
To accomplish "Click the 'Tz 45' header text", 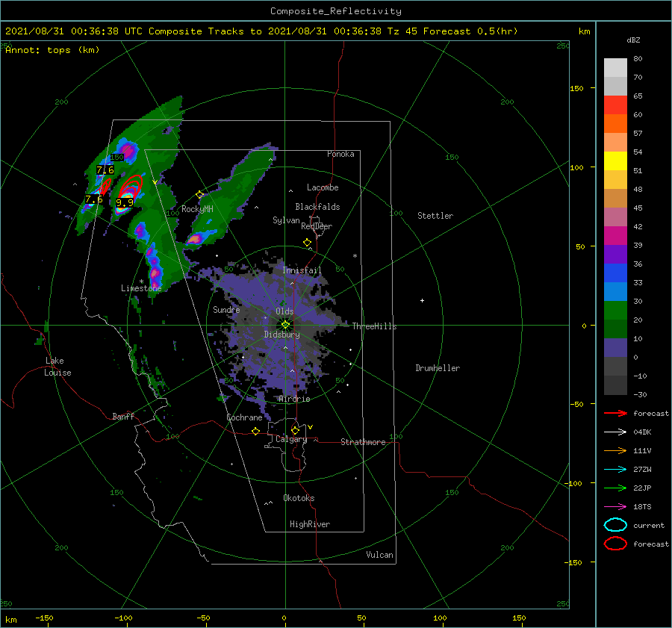I will click(402, 31).
